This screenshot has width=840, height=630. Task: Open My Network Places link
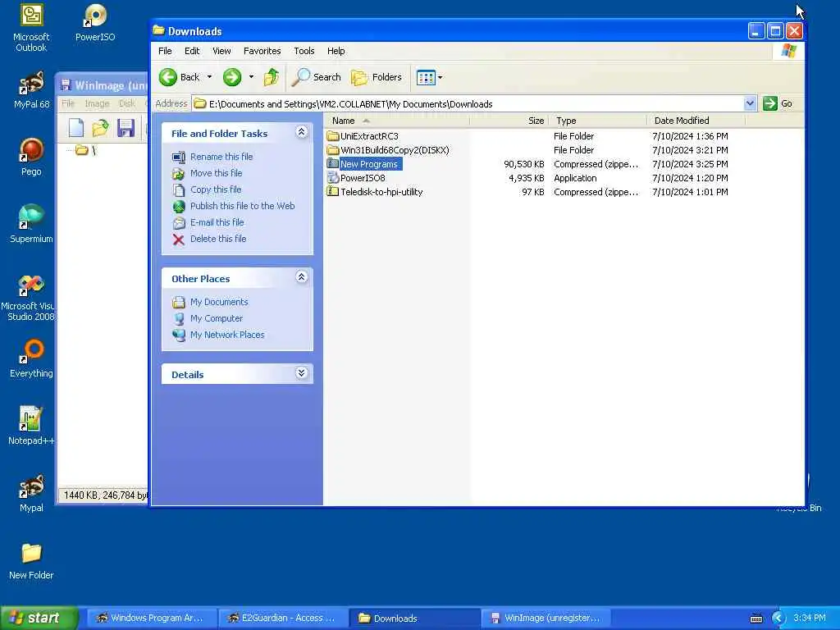(227, 335)
